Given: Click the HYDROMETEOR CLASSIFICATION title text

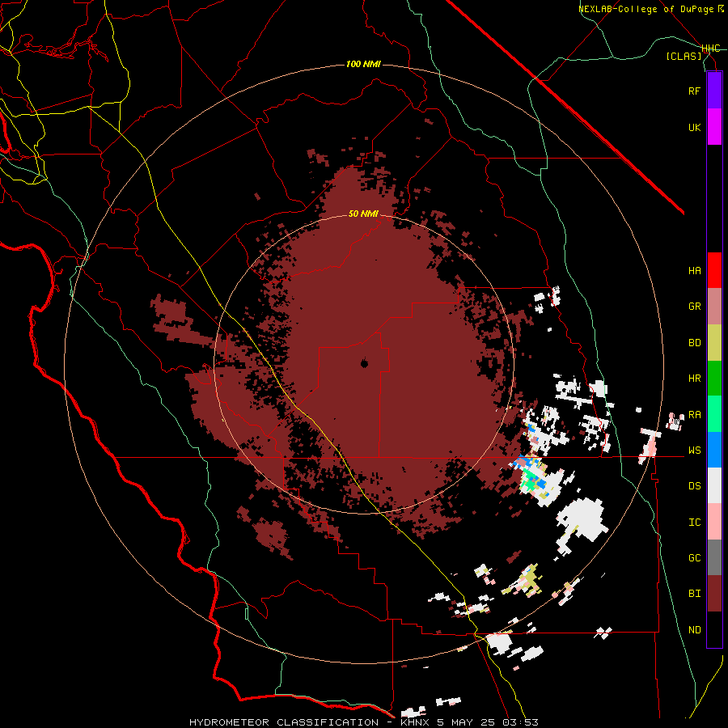Looking at the screenshot, I should coord(284,722).
